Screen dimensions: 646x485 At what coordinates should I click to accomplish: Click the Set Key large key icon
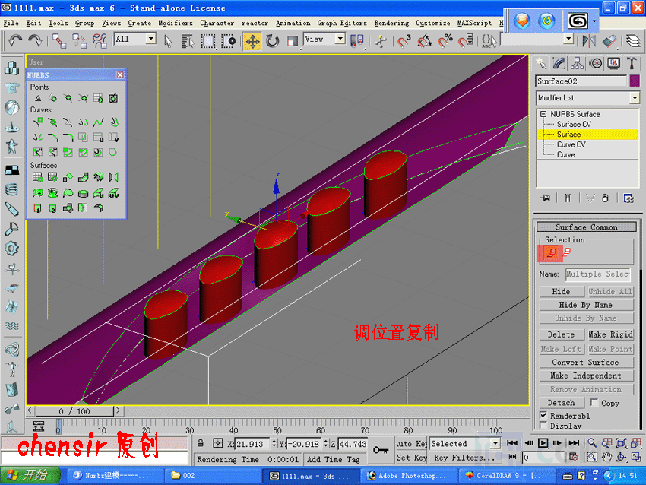[380, 450]
